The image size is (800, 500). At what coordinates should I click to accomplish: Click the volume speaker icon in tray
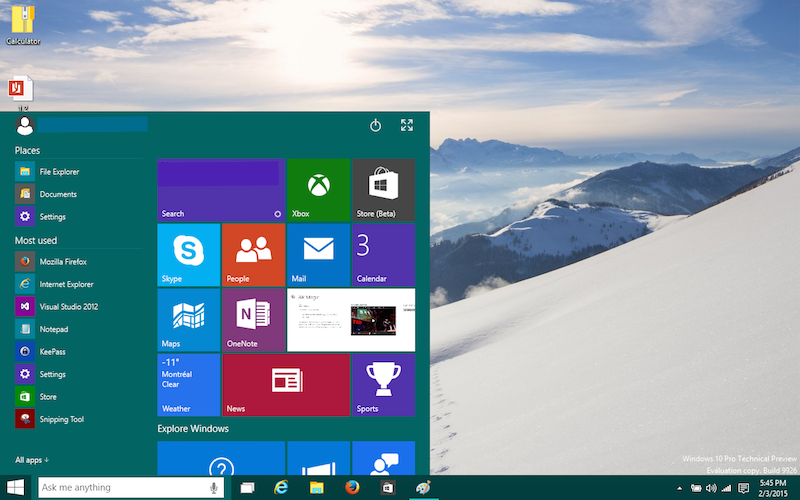[711, 488]
